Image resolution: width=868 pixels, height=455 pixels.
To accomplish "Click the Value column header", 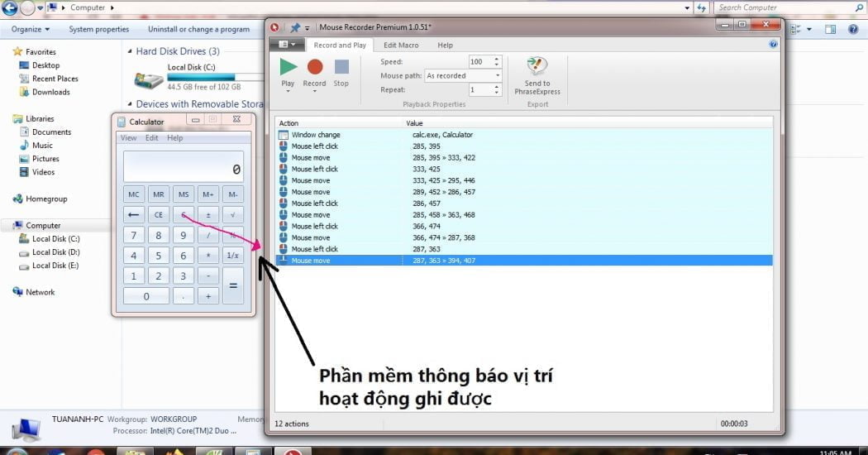I will tap(587, 123).
